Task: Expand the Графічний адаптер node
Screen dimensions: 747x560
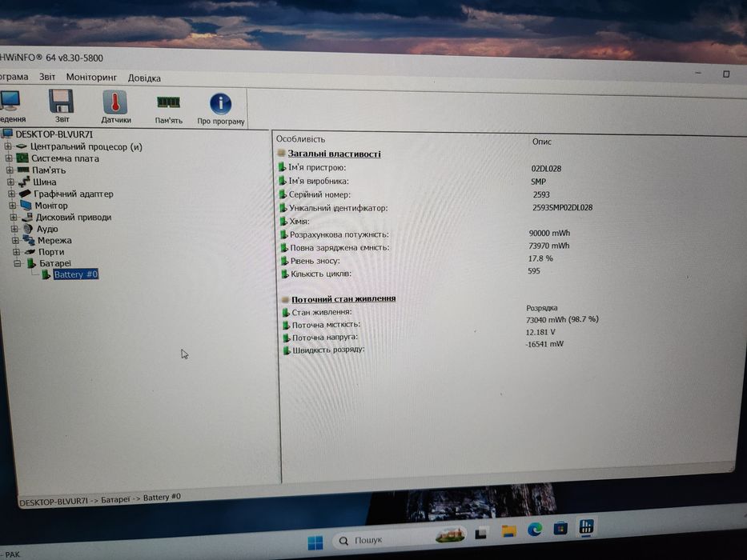Action: tap(12, 194)
